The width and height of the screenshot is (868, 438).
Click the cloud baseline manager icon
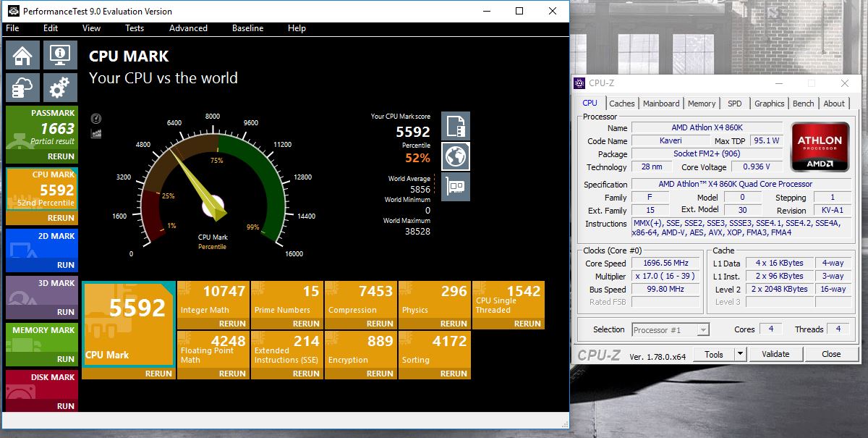point(22,88)
